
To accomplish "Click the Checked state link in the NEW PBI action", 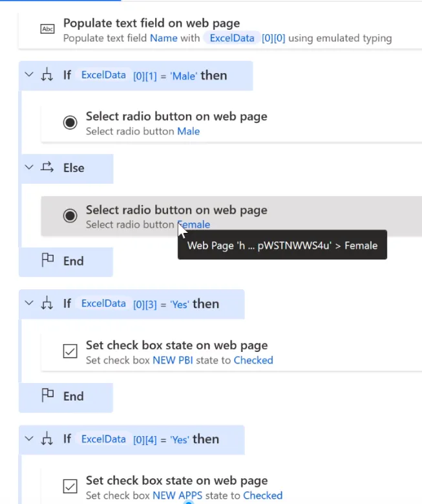I will [253, 360].
